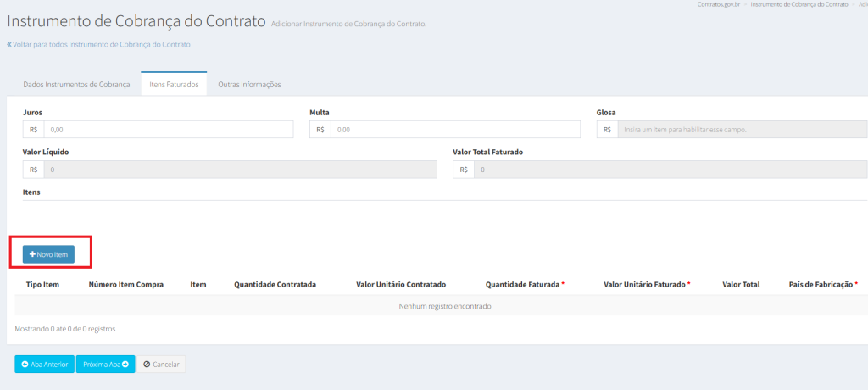Open Contratos.gov.br breadcrumb link
Screen dimensions: 868x390
point(714,5)
